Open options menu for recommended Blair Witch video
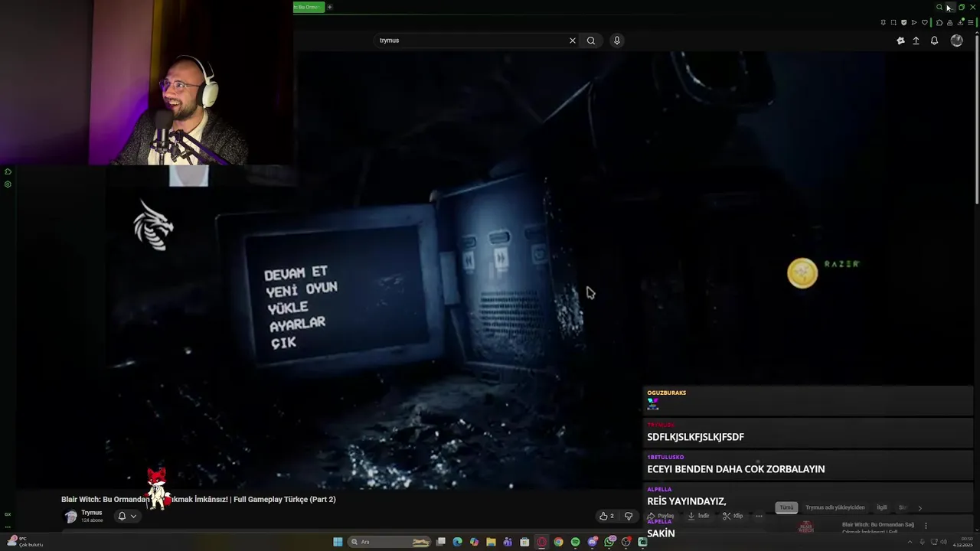 coord(926,526)
